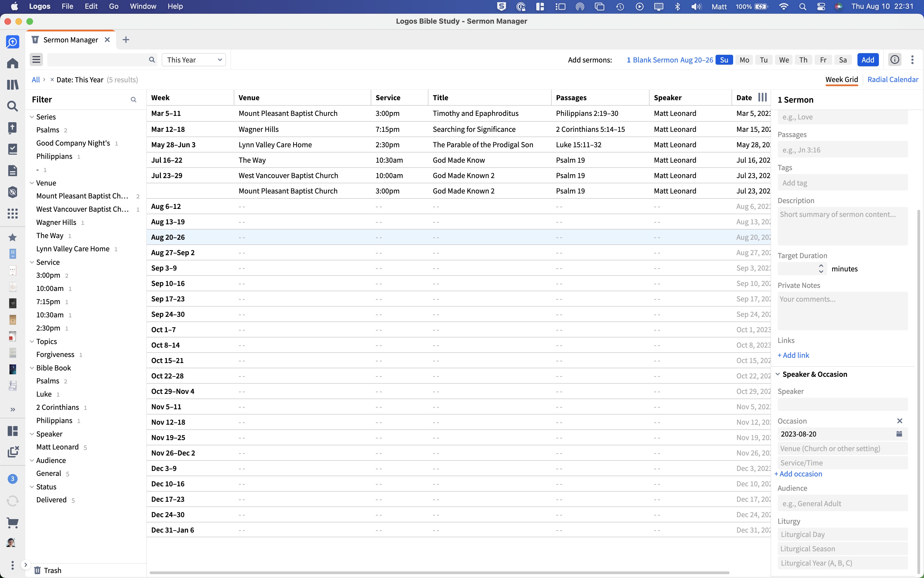Click the blue Add button
The height and width of the screenshot is (578, 924).
pos(868,60)
